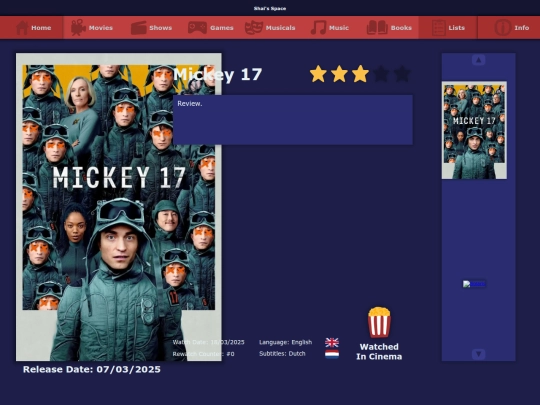
Task: Click the clapperboard icon beside Shows
Action: [139, 28]
